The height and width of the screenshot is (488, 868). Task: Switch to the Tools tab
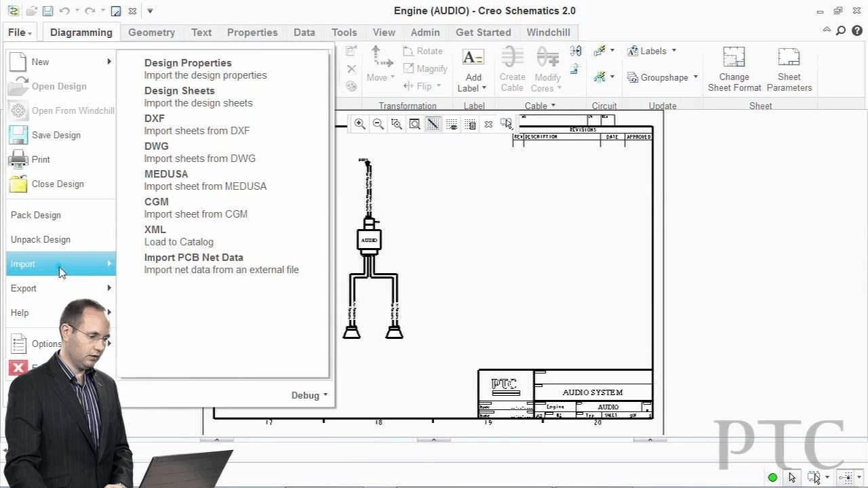click(x=344, y=32)
